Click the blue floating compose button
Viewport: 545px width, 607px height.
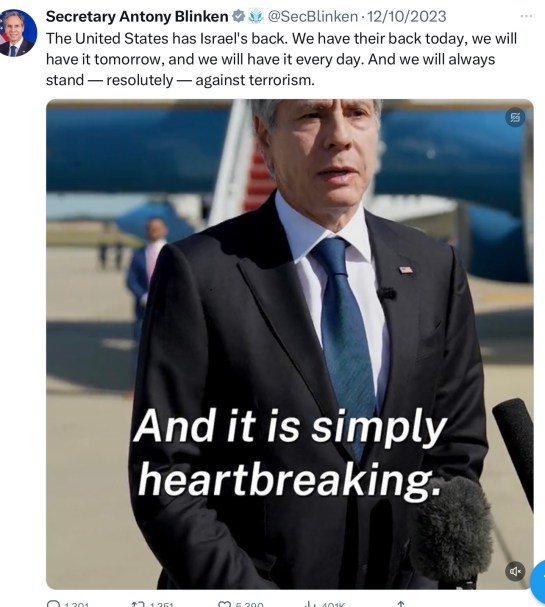tap(537, 583)
